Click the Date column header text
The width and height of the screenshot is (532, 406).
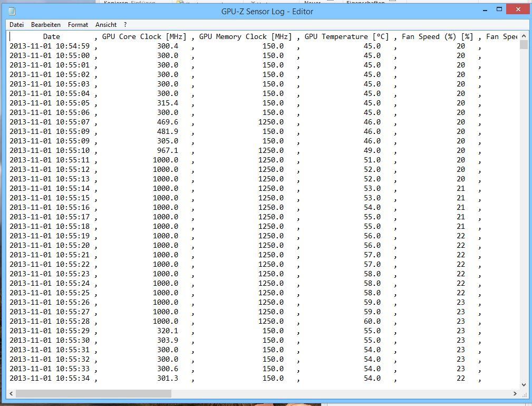pyautogui.click(x=52, y=36)
